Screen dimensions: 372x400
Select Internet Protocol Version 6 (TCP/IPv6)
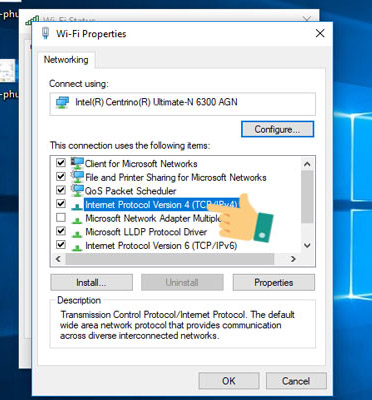click(161, 246)
